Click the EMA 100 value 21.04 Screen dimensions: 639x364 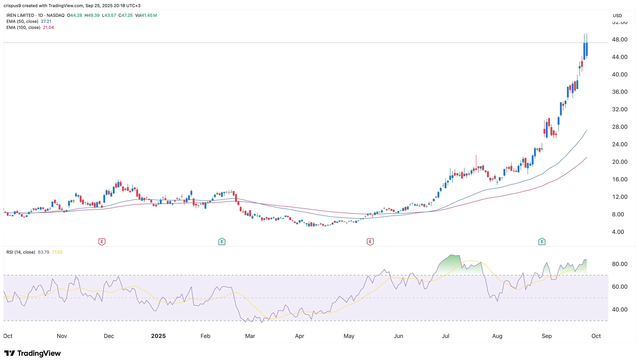[48, 28]
